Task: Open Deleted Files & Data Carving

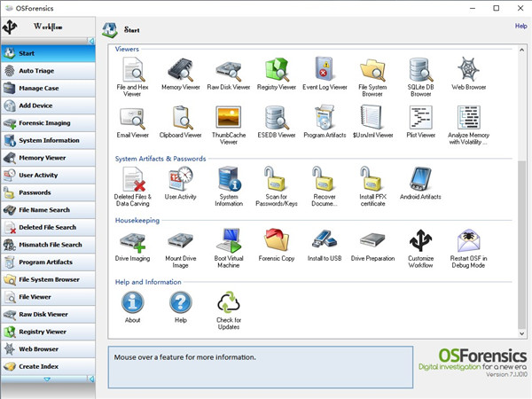Action: click(x=133, y=179)
